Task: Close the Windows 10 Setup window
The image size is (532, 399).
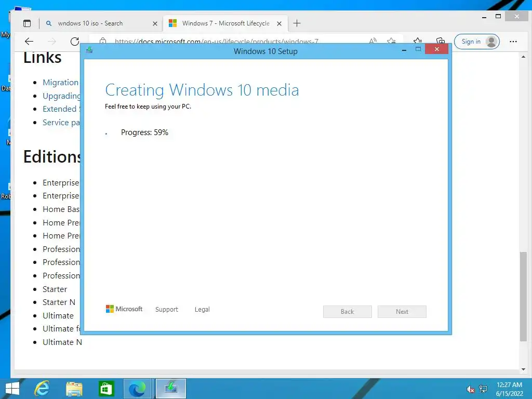Action: pos(436,49)
